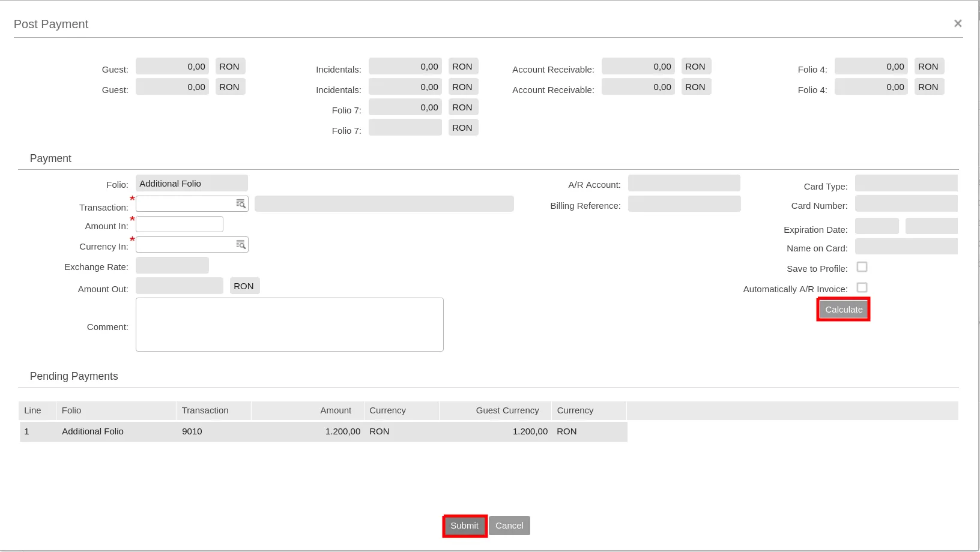
Task: Click into the Amount In field
Action: [180, 224]
